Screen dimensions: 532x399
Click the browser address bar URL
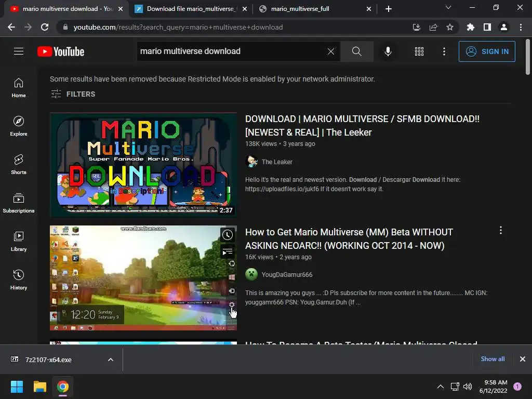click(178, 27)
